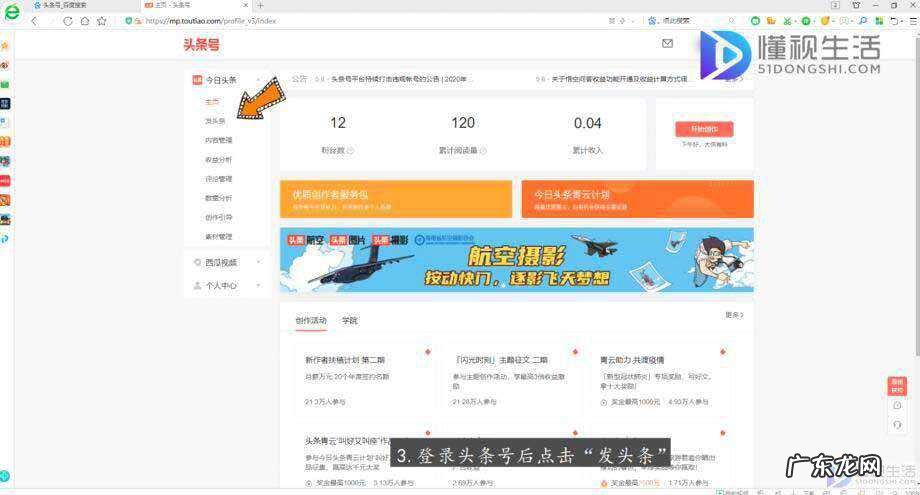Open a new browser tab with the plus button

point(260,5)
